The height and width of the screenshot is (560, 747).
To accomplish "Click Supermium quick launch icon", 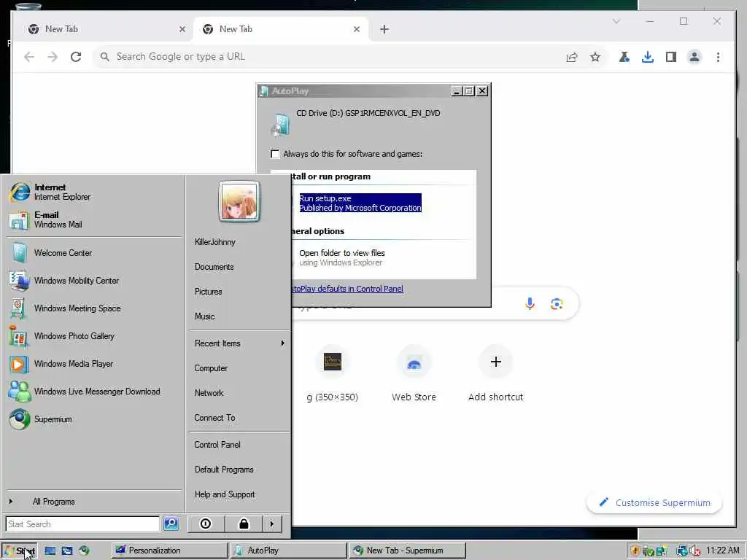I will (85, 551).
